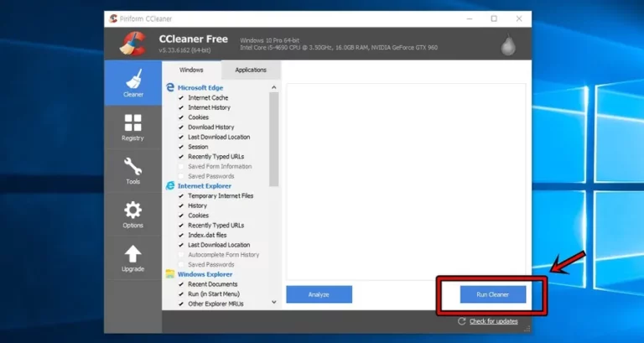The image size is (644, 343).
Task: Enable Autocomplete Form History checkbox
Action: (x=181, y=255)
